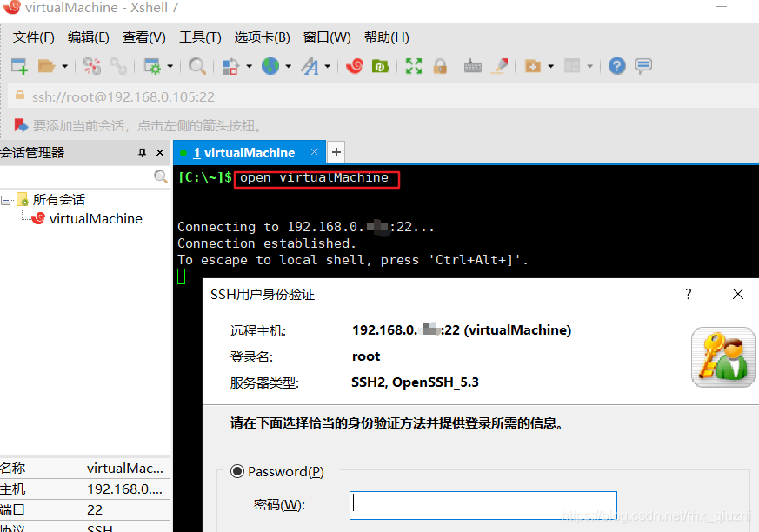Launch Xmanager red swirl toolbar icon

coord(355,66)
